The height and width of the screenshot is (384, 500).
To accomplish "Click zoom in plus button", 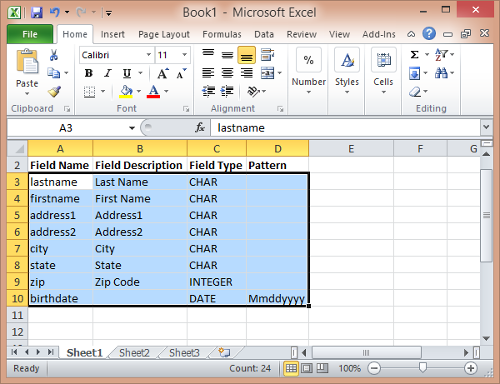I will pos(471,368).
